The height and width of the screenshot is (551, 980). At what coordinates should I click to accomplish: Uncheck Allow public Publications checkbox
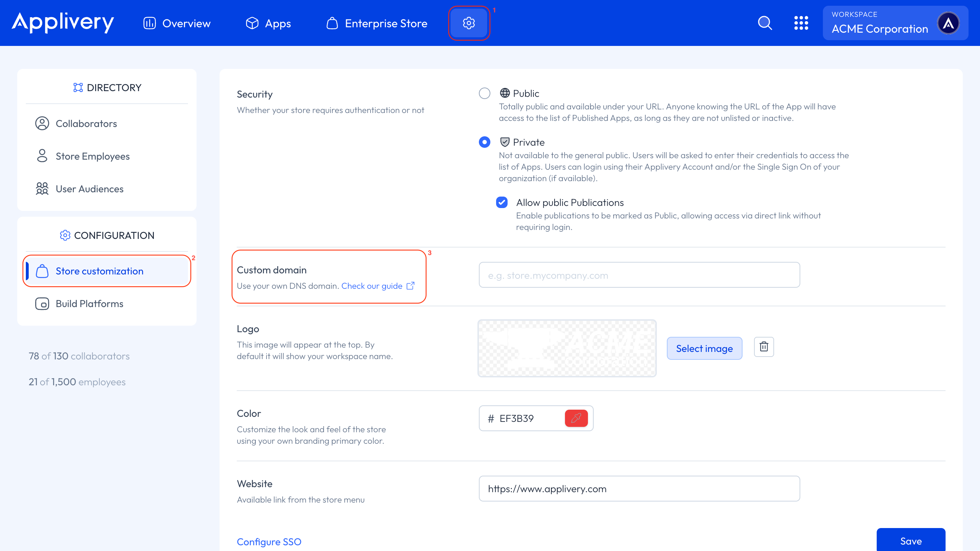click(502, 202)
